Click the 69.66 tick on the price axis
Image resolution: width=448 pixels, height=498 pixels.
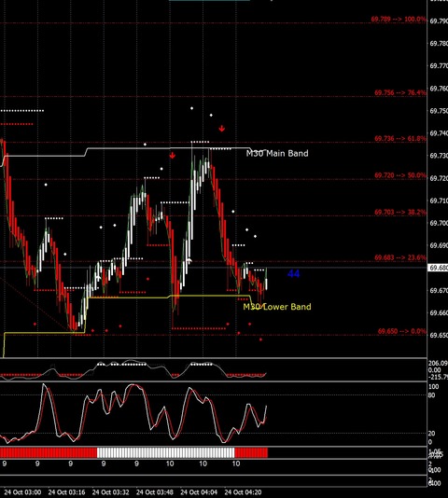(439, 312)
